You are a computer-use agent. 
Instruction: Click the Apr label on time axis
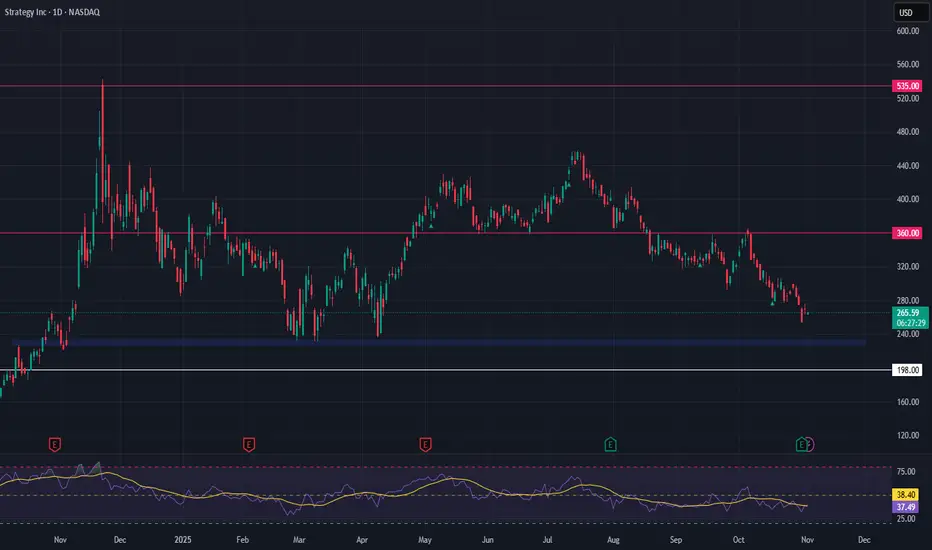click(362, 540)
